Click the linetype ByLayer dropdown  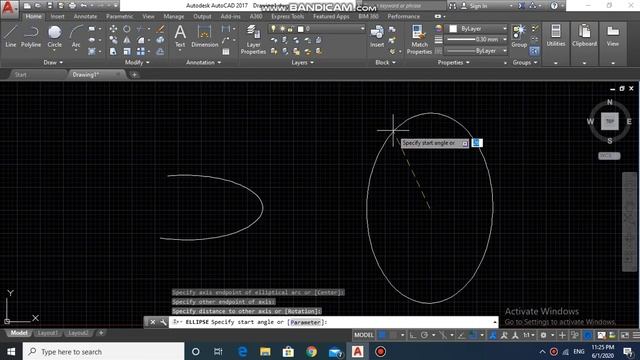pyautogui.click(x=476, y=51)
